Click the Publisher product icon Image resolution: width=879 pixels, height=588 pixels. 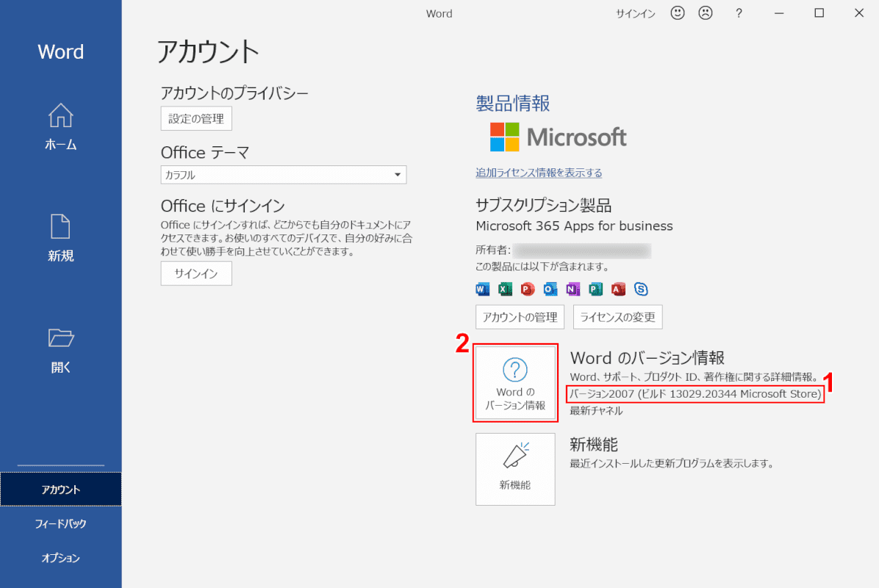(x=595, y=289)
